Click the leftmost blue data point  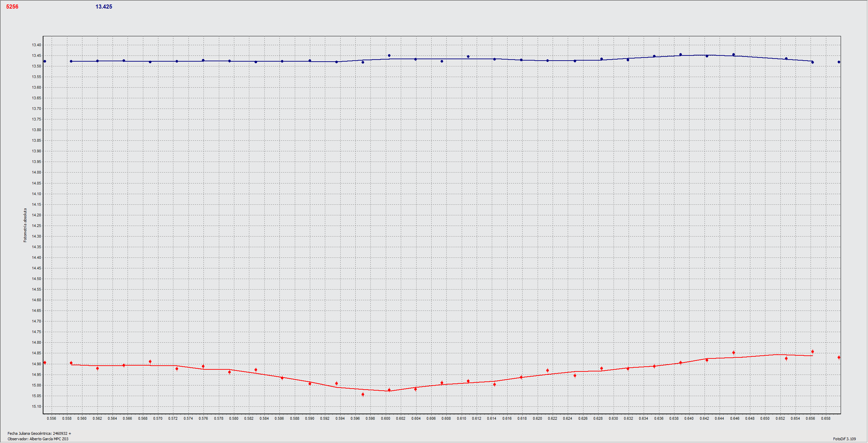tap(45, 61)
